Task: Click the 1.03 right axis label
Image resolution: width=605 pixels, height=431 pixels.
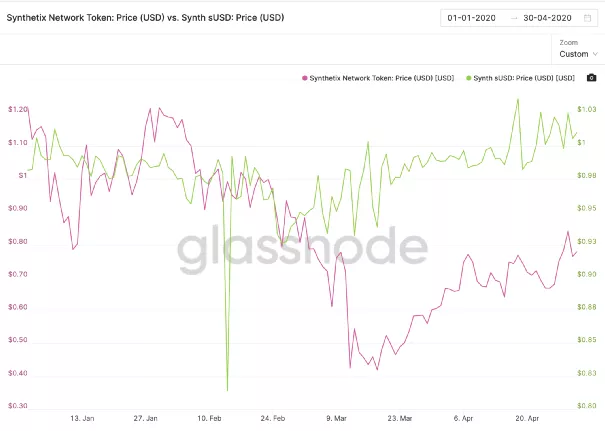Action: pyautogui.click(x=586, y=109)
